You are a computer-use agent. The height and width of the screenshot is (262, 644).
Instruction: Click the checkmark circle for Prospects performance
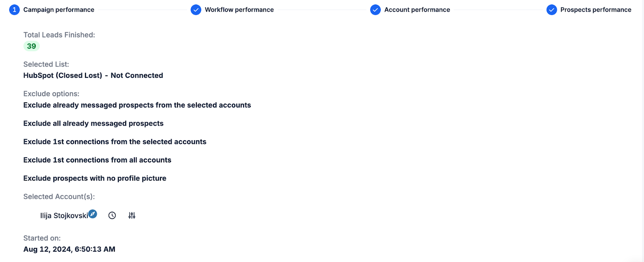pyautogui.click(x=552, y=10)
